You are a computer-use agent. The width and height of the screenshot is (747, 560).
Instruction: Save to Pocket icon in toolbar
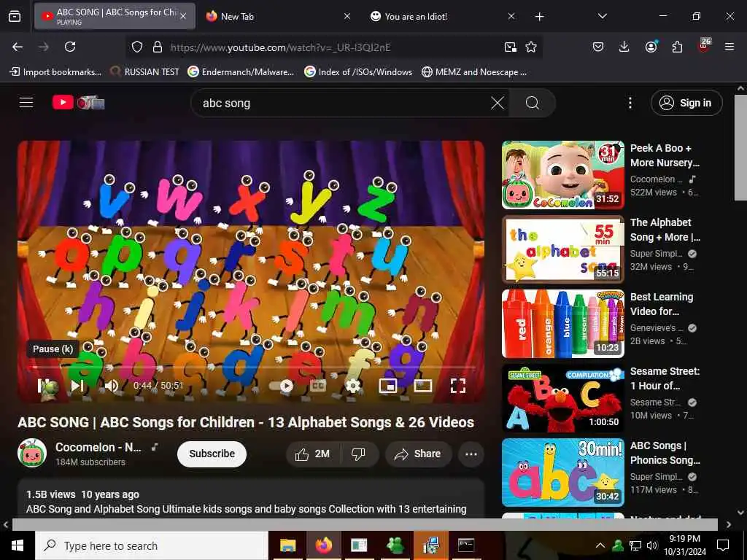598,47
